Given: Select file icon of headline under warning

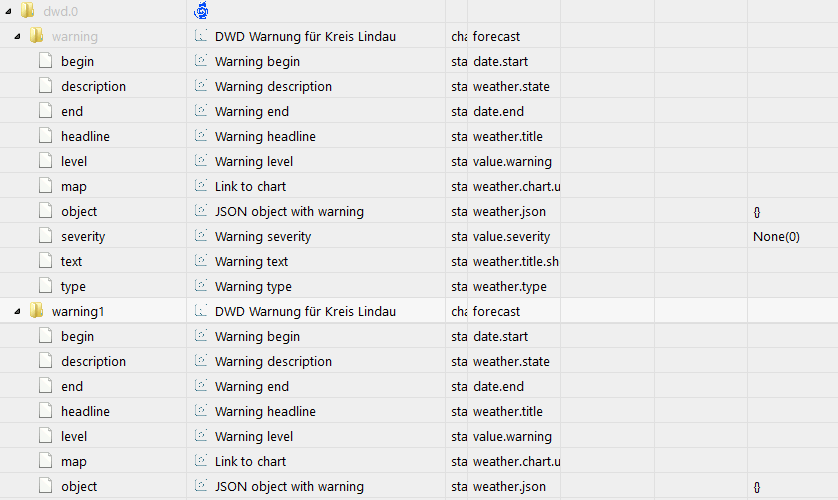Looking at the screenshot, I should (x=45, y=136).
